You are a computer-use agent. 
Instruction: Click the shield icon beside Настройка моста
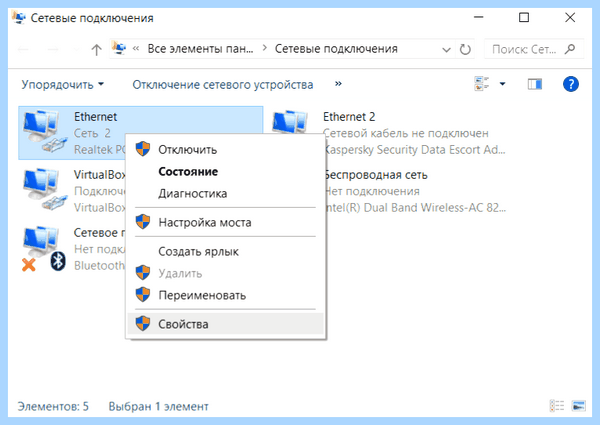[x=143, y=221]
